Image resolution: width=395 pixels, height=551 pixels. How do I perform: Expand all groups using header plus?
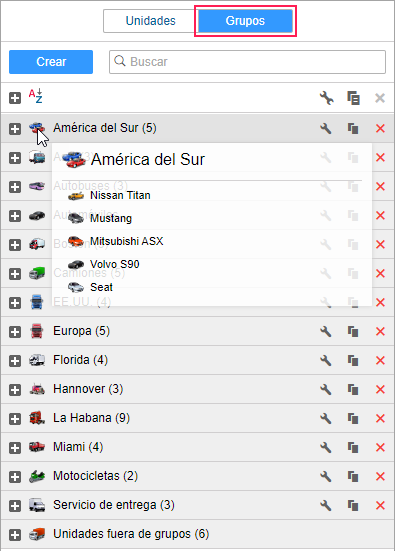pyautogui.click(x=15, y=98)
